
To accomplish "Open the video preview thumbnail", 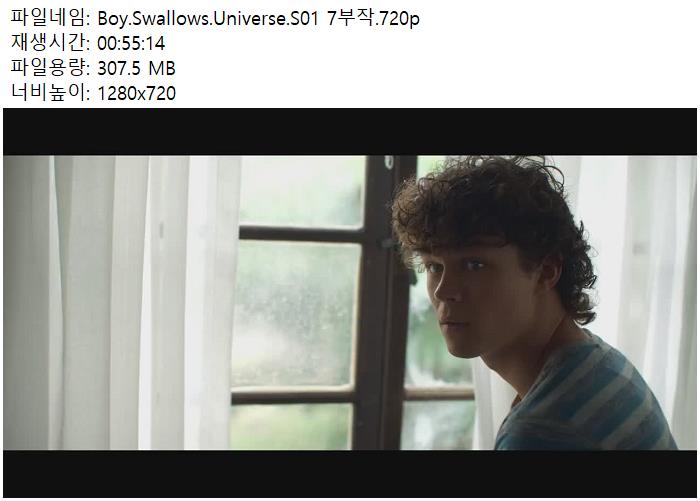I will (350, 303).
